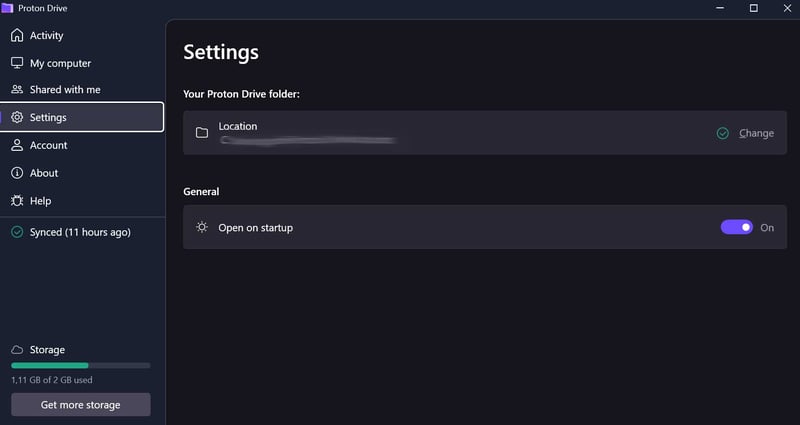Click the Settings gear icon
The height and width of the screenshot is (425, 800).
(17, 118)
